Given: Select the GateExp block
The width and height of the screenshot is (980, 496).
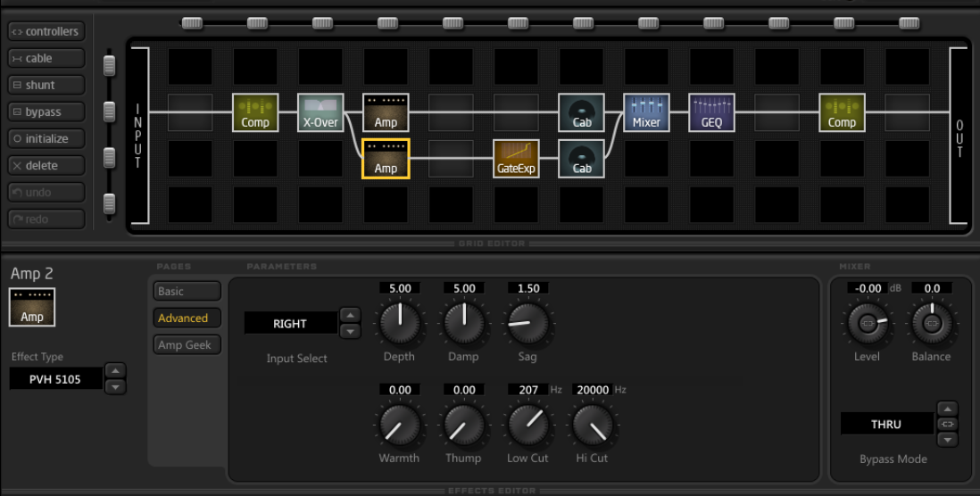Looking at the screenshot, I should click(x=516, y=159).
